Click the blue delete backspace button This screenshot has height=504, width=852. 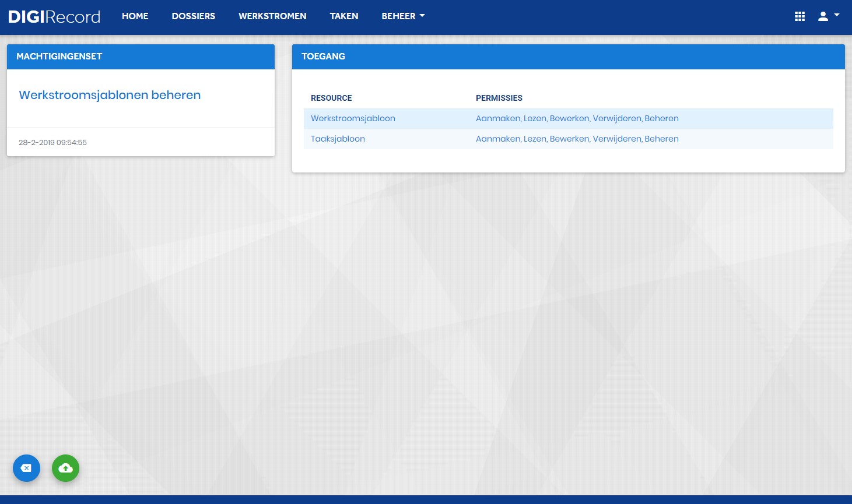(x=26, y=468)
